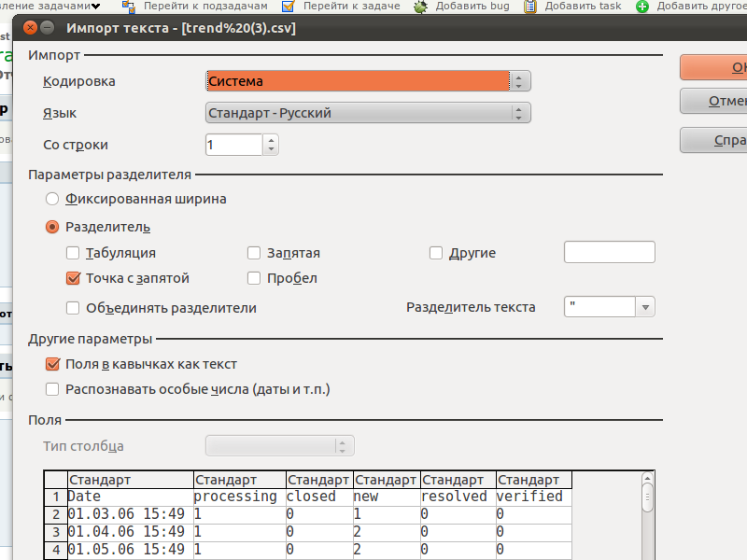Click the 'Другие' custom separator text field

coord(609,252)
